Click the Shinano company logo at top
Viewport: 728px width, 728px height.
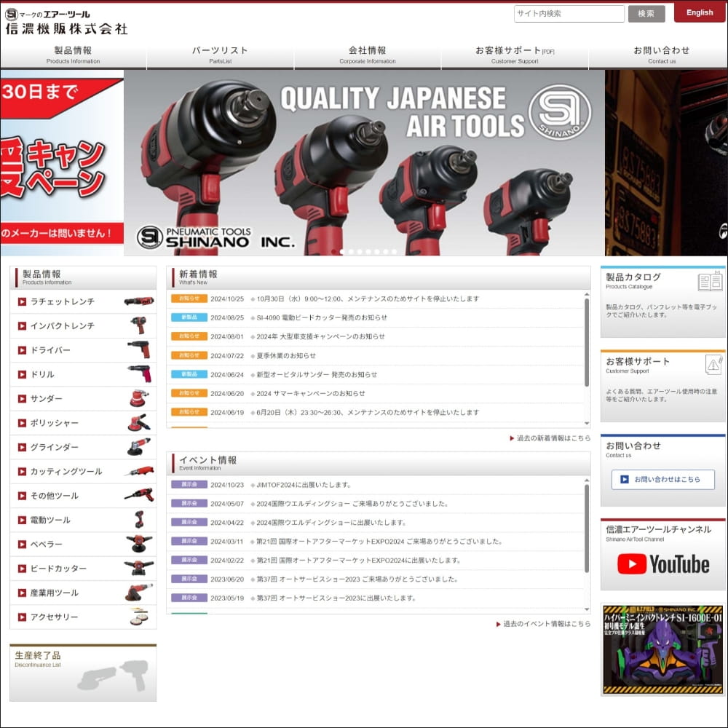[x=66, y=22]
